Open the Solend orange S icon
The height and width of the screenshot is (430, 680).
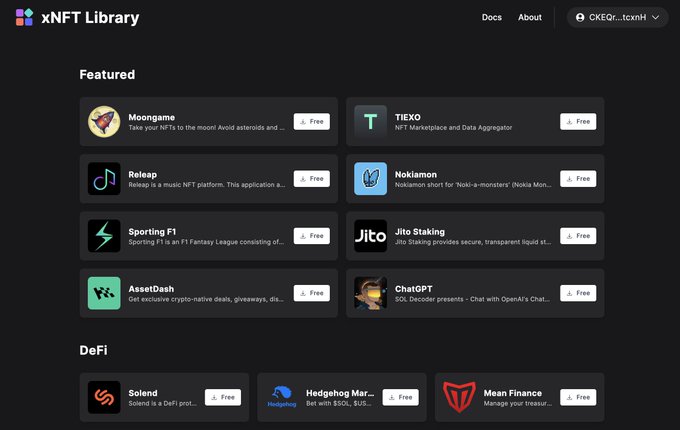(x=104, y=397)
